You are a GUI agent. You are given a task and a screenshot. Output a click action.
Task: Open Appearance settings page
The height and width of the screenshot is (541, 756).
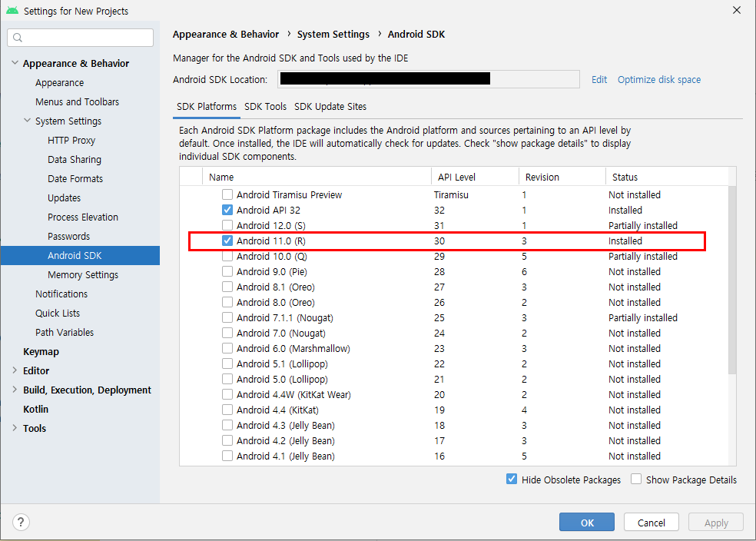[59, 82]
